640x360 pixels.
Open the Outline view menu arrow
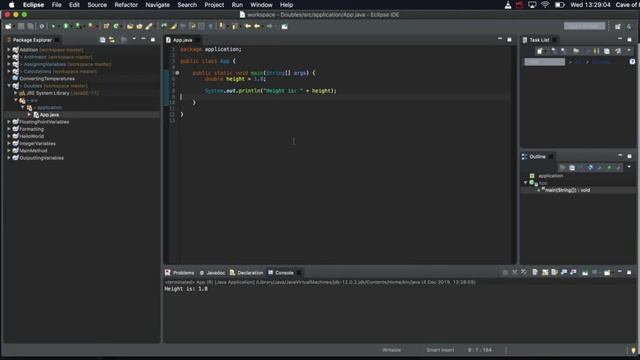tap(629, 167)
